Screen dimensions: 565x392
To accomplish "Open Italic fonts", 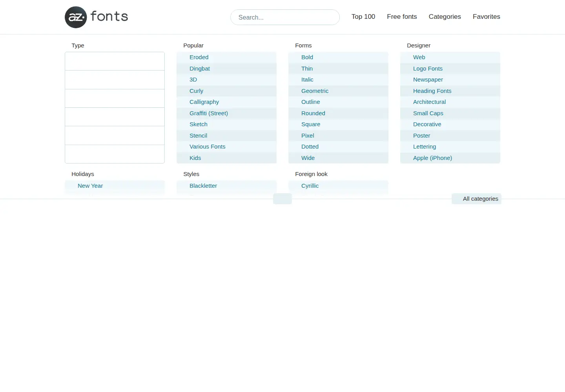I will pyautogui.click(x=338, y=80).
